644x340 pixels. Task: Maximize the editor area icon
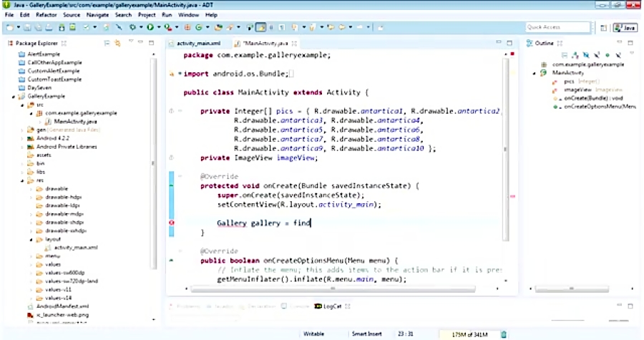509,43
